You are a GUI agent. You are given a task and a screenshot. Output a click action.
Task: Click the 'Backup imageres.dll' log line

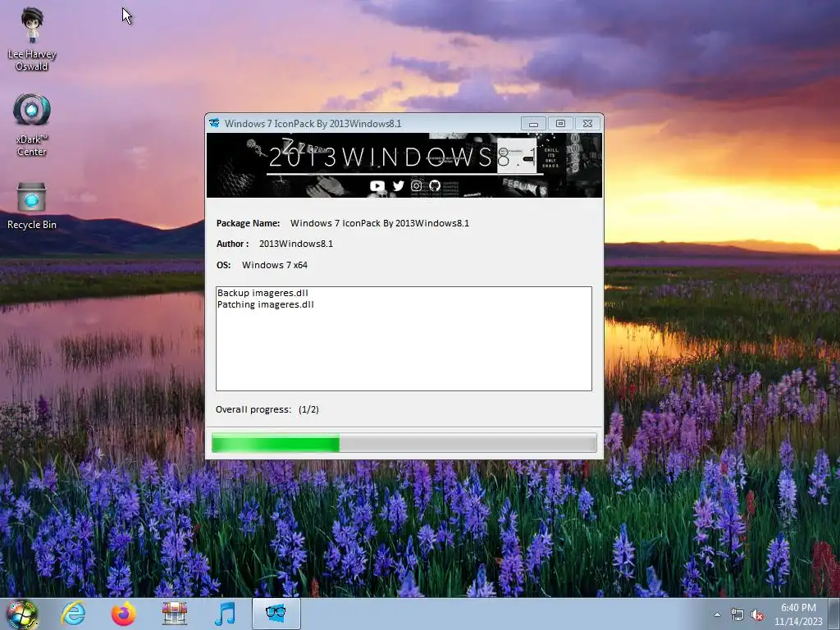(262, 293)
